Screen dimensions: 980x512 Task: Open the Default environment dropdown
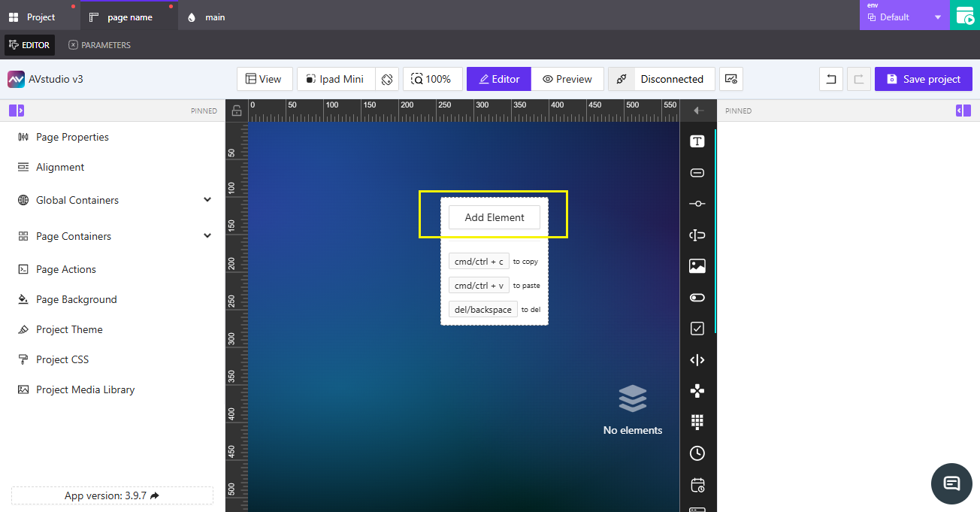tap(936, 16)
